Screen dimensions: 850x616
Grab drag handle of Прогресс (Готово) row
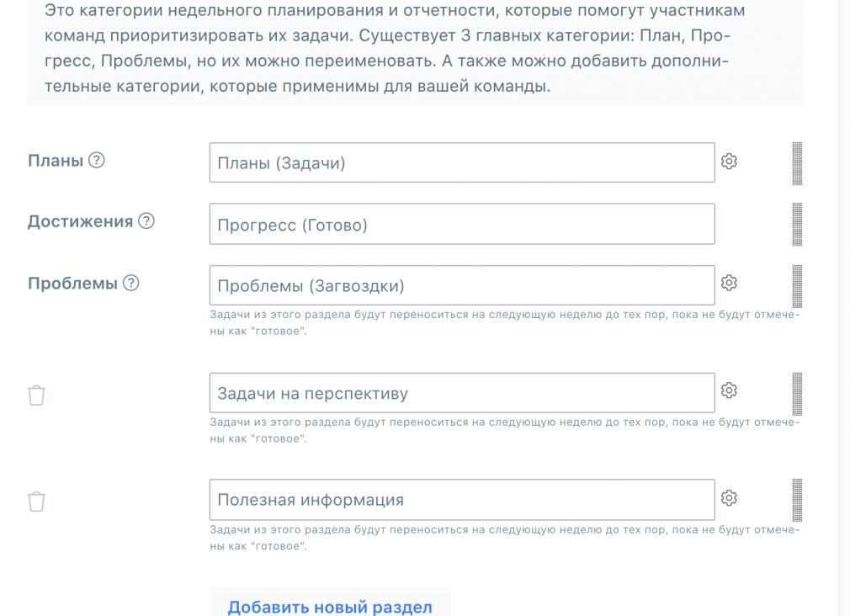(797, 225)
